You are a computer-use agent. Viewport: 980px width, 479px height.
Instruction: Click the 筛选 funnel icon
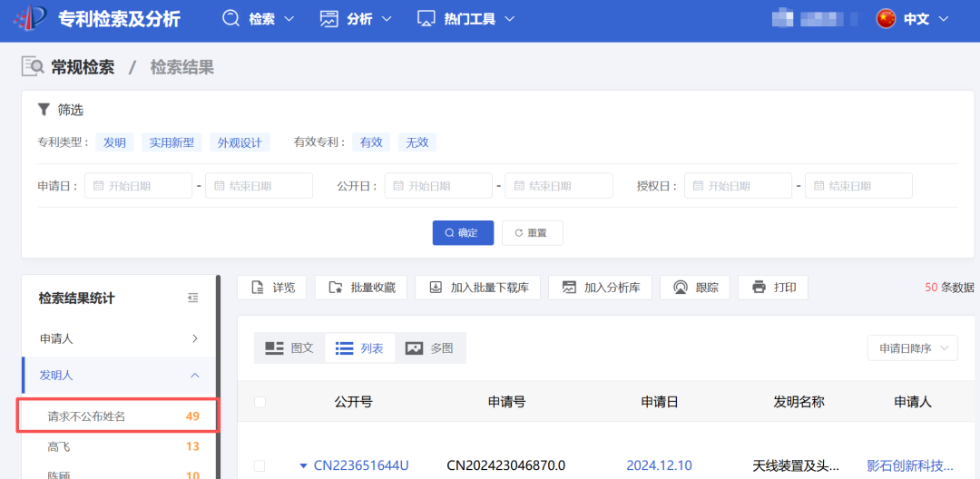coord(44,110)
